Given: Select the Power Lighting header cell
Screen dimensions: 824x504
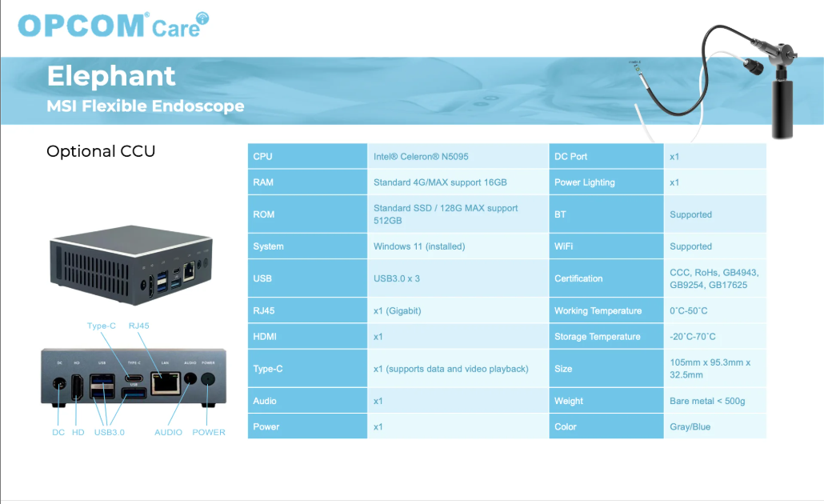Looking at the screenshot, I should tap(606, 182).
